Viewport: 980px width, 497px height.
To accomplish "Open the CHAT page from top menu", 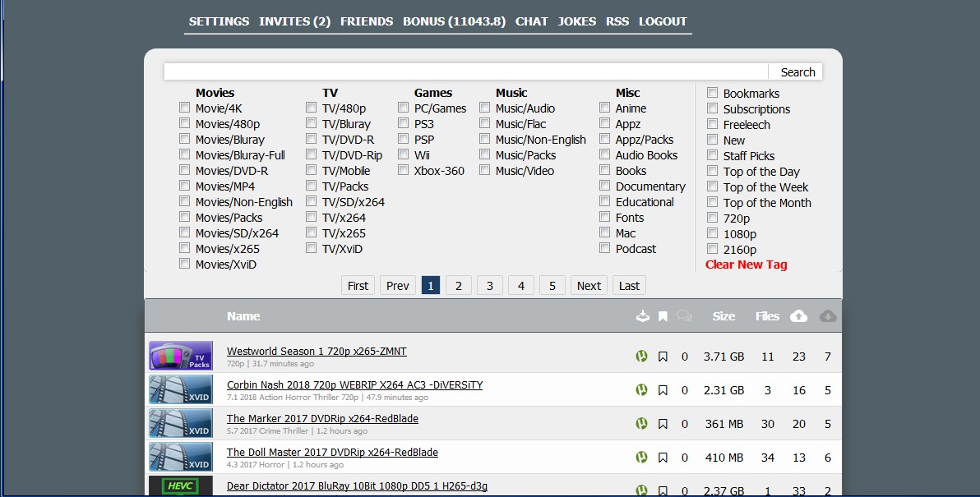I will point(531,21).
